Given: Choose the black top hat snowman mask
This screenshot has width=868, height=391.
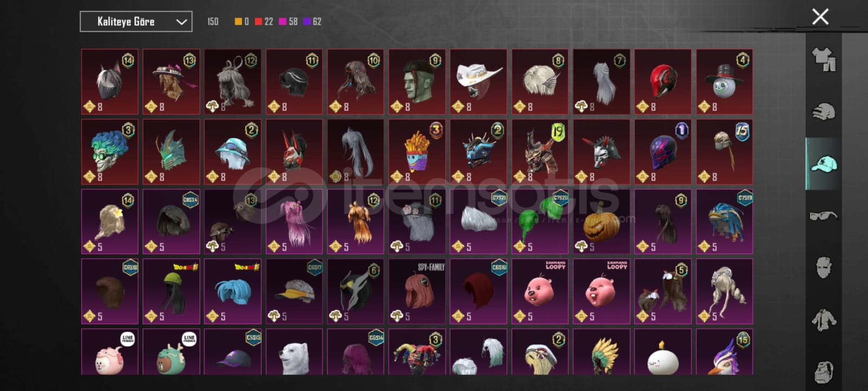Looking at the screenshot, I should click(x=724, y=82).
